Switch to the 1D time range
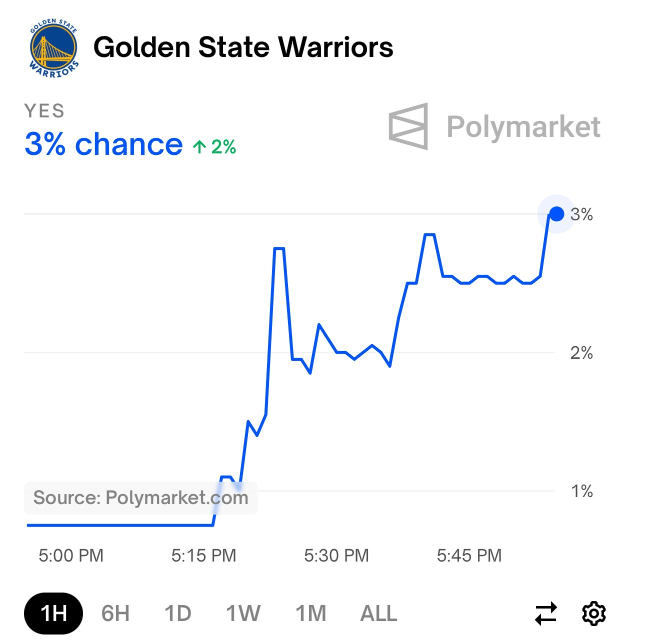645x644 pixels. point(178,613)
